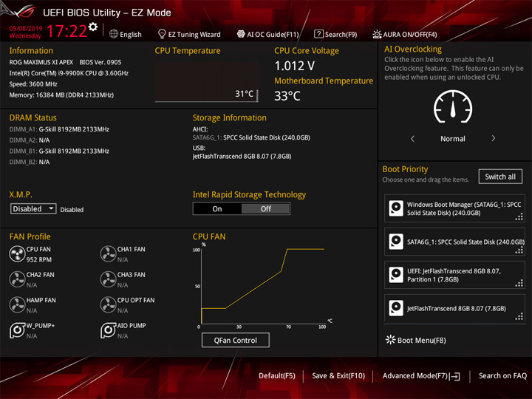
Task: Click the CHA3 FAN fan icon
Action: click(x=108, y=279)
